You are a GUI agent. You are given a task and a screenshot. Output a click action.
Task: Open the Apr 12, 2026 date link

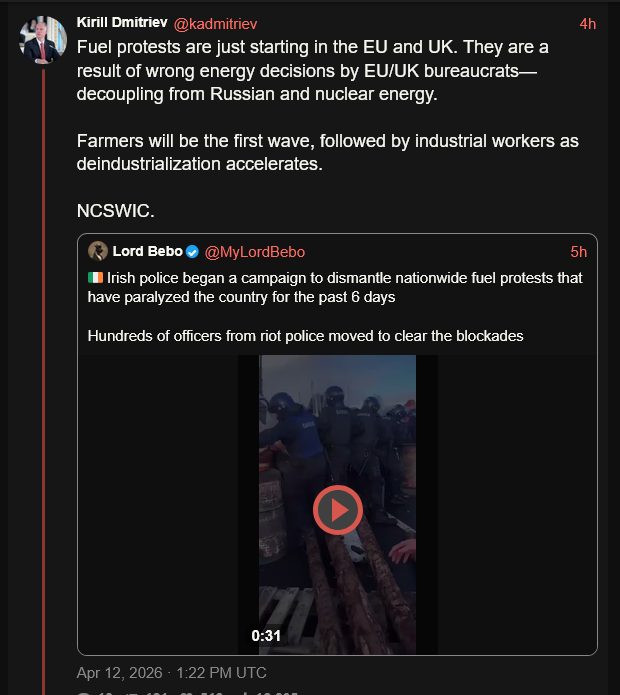pyautogui.click(x=171, y=673)
